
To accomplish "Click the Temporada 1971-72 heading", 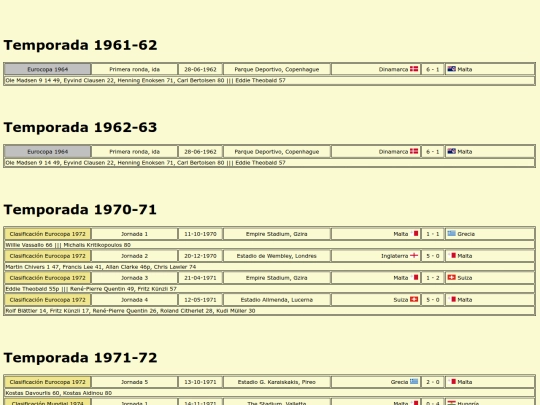I will point(80,358).
